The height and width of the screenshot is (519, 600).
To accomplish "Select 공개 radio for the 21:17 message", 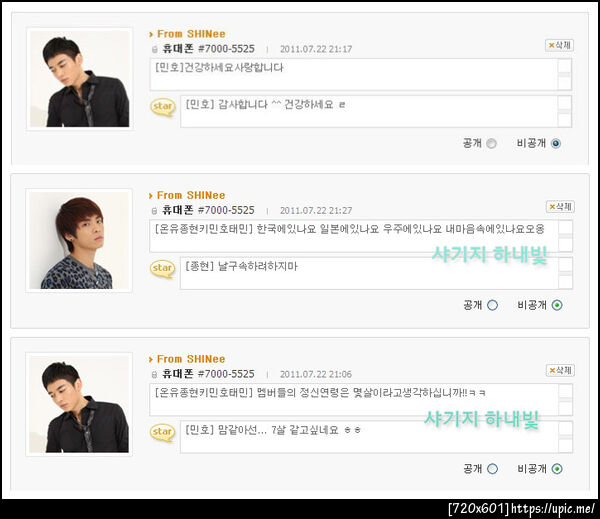I will pos(491,144).
